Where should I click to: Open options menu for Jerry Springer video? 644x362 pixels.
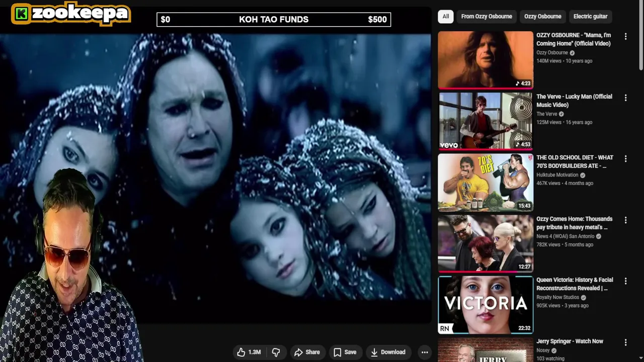[625, 342]
